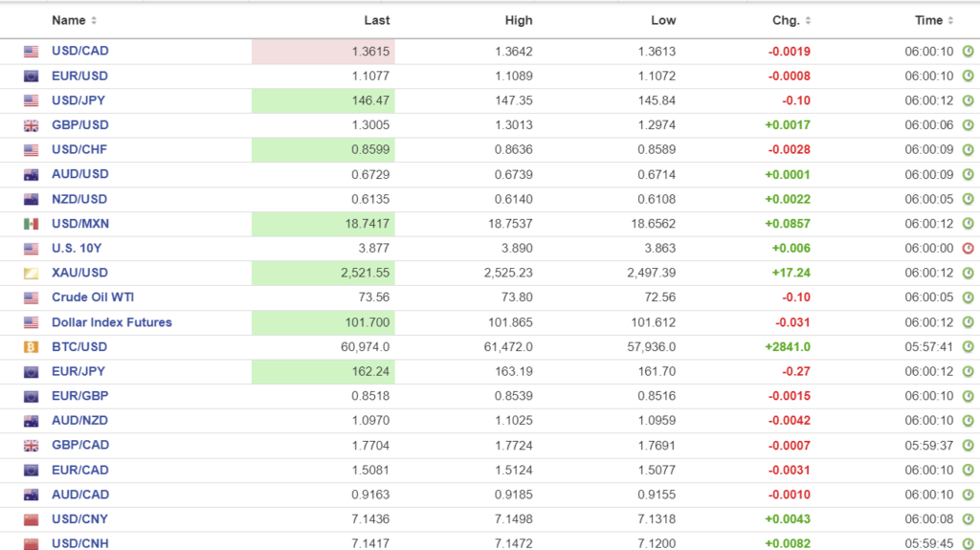Click the China flag beside USD/CNY
Screen dimensions: 980x550
point(32,519)
